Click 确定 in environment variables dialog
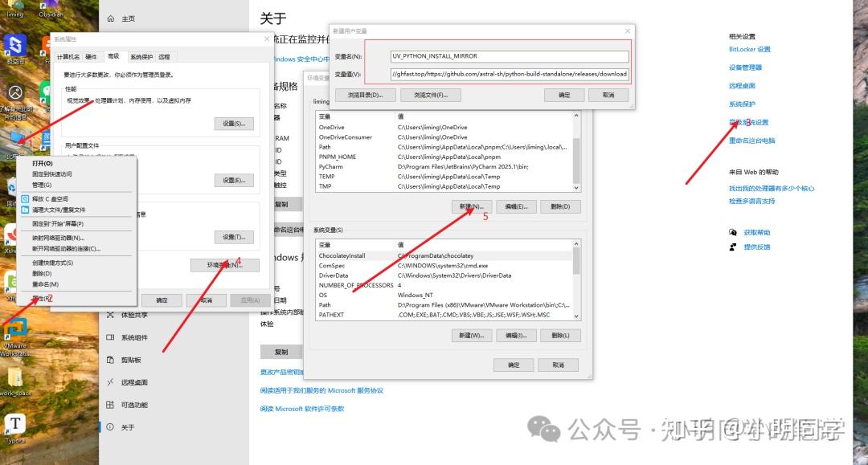This screenshot has height=465, width=868. point(514,365)
